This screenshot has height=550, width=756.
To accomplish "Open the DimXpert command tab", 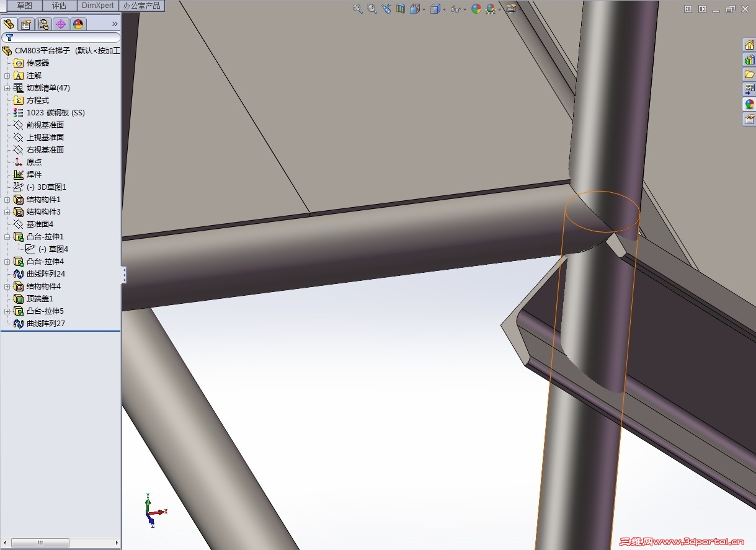I will [x=98, y=6].
